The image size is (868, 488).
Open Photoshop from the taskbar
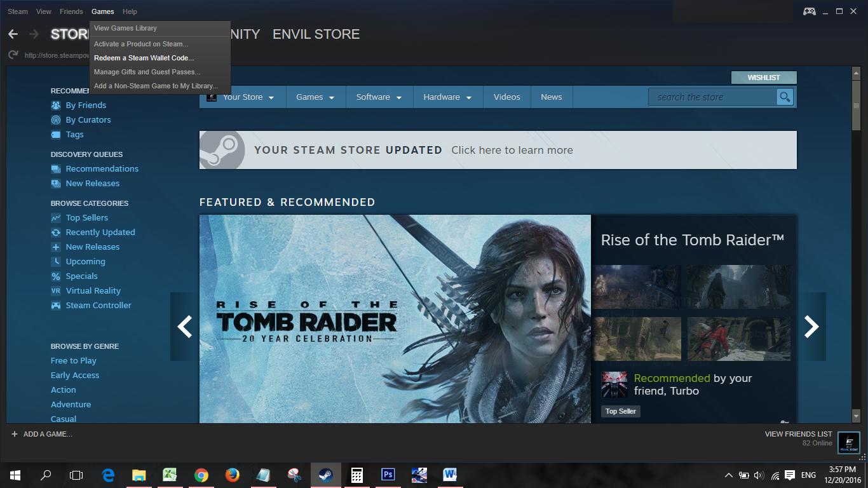tap(388, 475)
